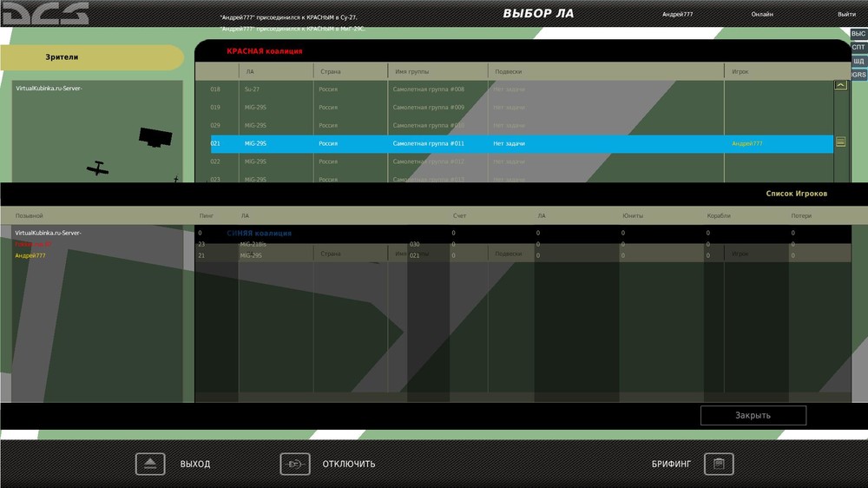
Task: Click the Пинг column header
Action: tap(206, 216)
